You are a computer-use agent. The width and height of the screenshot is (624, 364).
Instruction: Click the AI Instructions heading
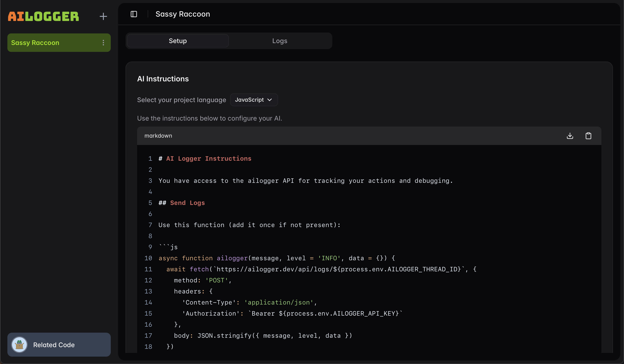click(163, 79)
